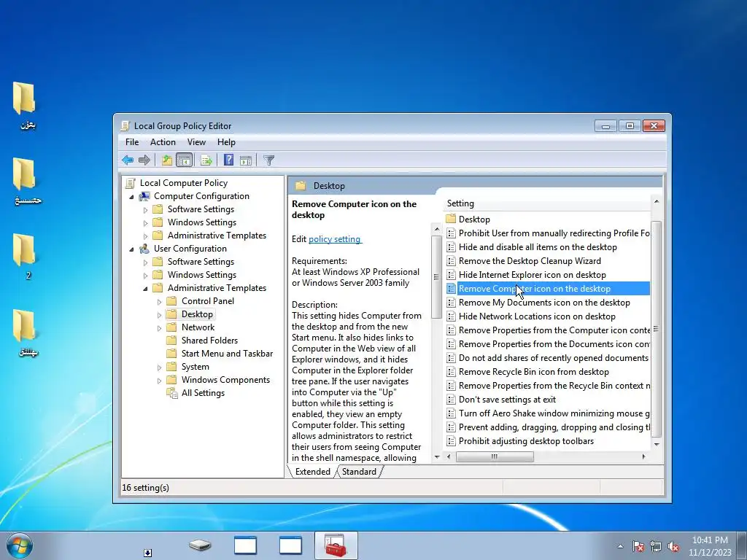Select Computer Configuration in the tree
Viewport: 747px width, 560px height.
pyautogui.click(x=201, y=196)
